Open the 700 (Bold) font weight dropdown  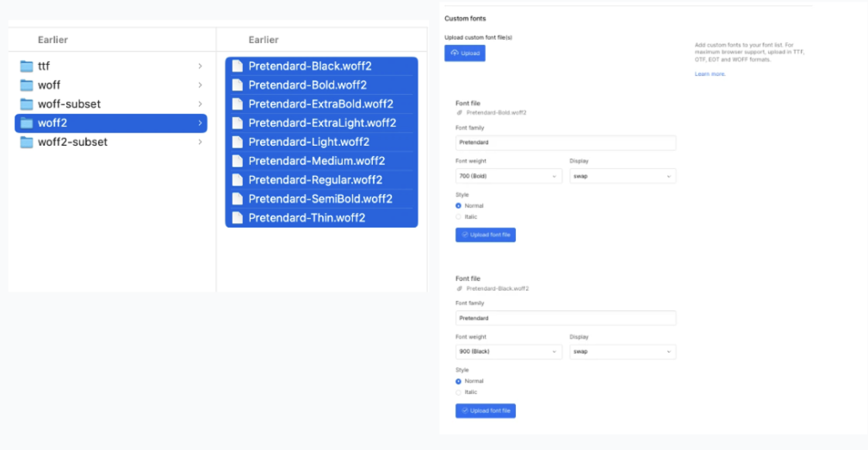pos(509,176)
